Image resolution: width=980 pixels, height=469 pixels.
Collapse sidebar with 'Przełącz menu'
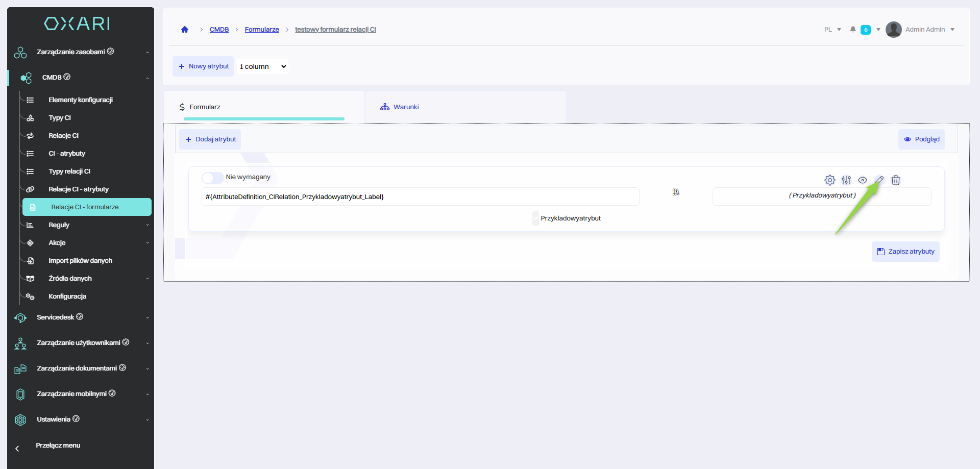click(58, 446)
